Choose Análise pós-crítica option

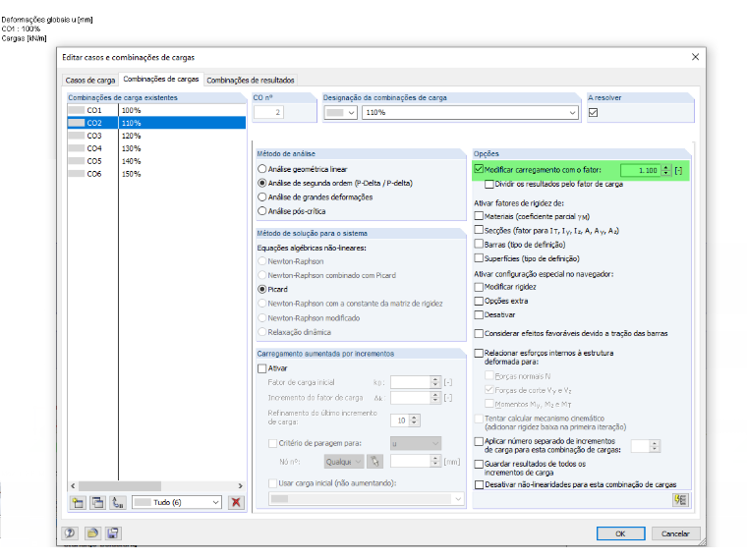coord(262,211)
